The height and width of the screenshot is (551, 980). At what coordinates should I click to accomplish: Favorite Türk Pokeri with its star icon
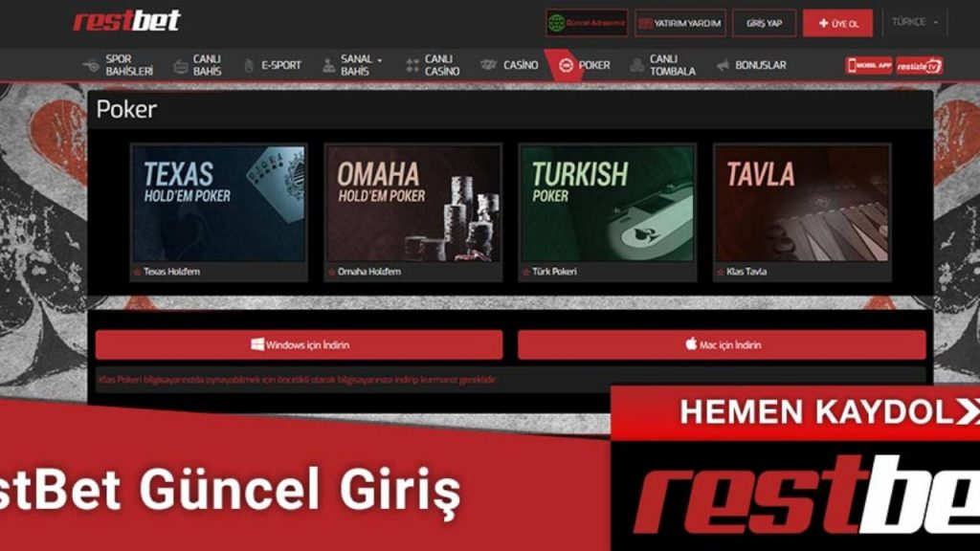526,272
